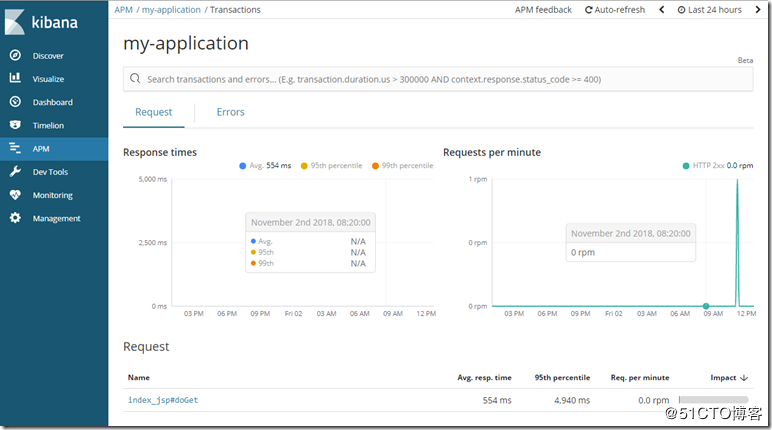772x430 pixels.
Task: Open Monitoring heartbeat icon
Action: click(15, 195)
